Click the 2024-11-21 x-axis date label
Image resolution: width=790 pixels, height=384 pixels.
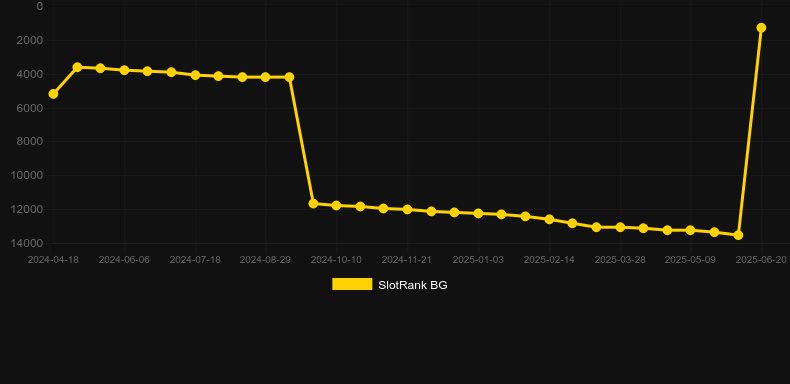coord(407,260)
